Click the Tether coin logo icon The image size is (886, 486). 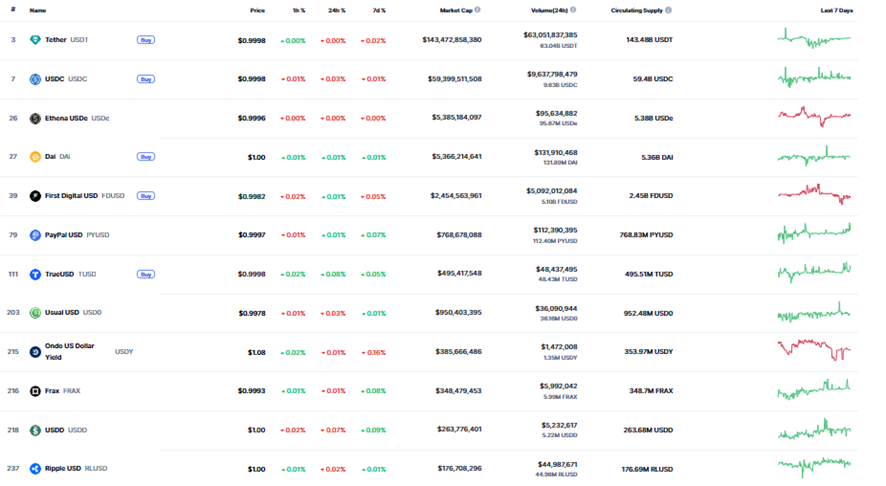(x=35, y=40)
